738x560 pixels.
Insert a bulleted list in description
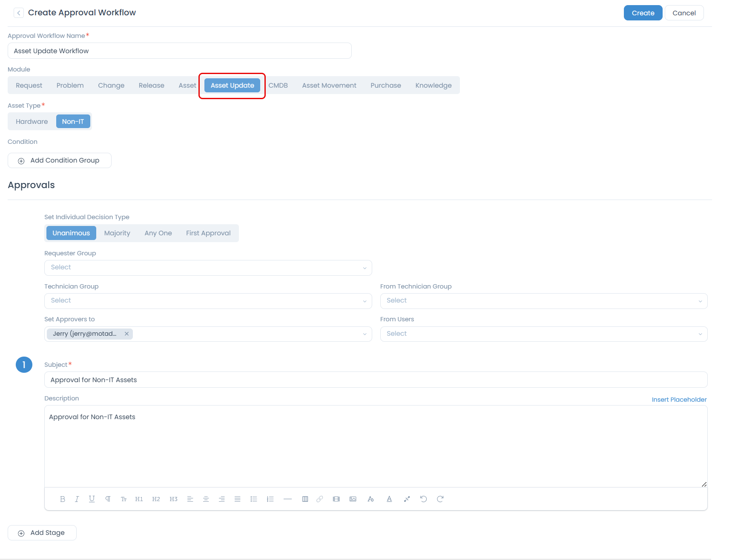click(x=254, y=499)
